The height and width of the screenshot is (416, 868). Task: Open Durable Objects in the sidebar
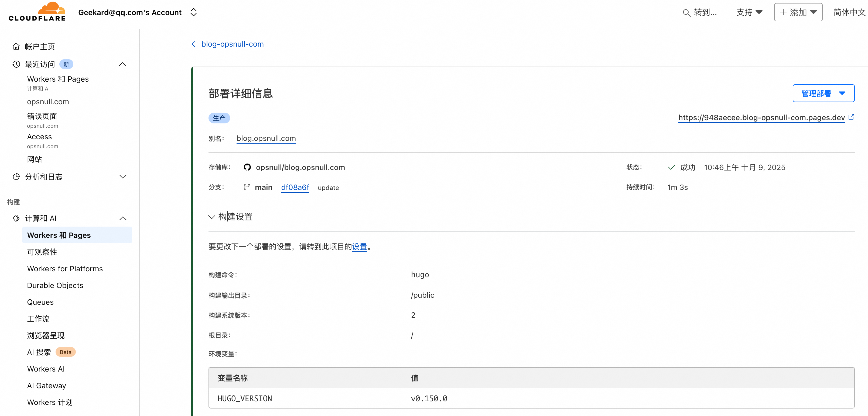click(55, 285)
